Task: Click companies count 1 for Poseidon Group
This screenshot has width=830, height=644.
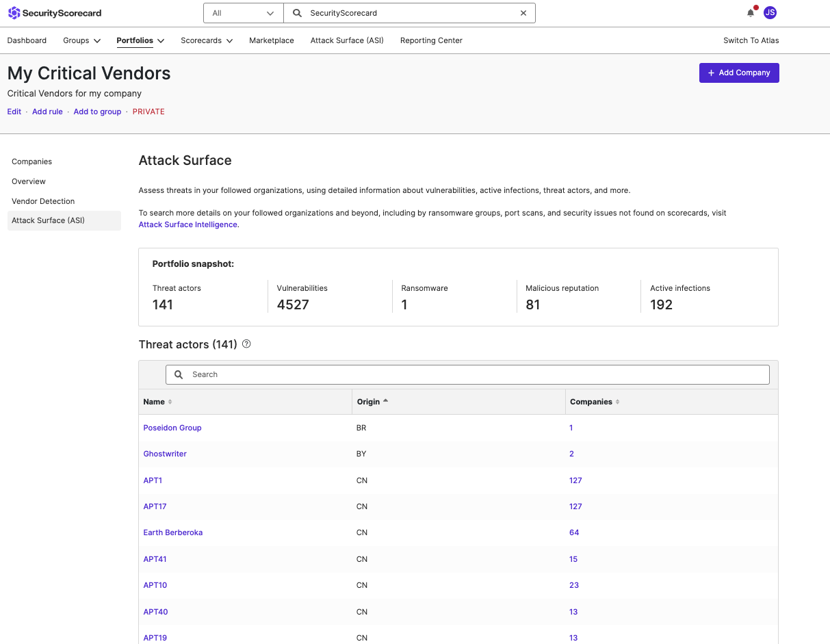Action: (571, 428)
